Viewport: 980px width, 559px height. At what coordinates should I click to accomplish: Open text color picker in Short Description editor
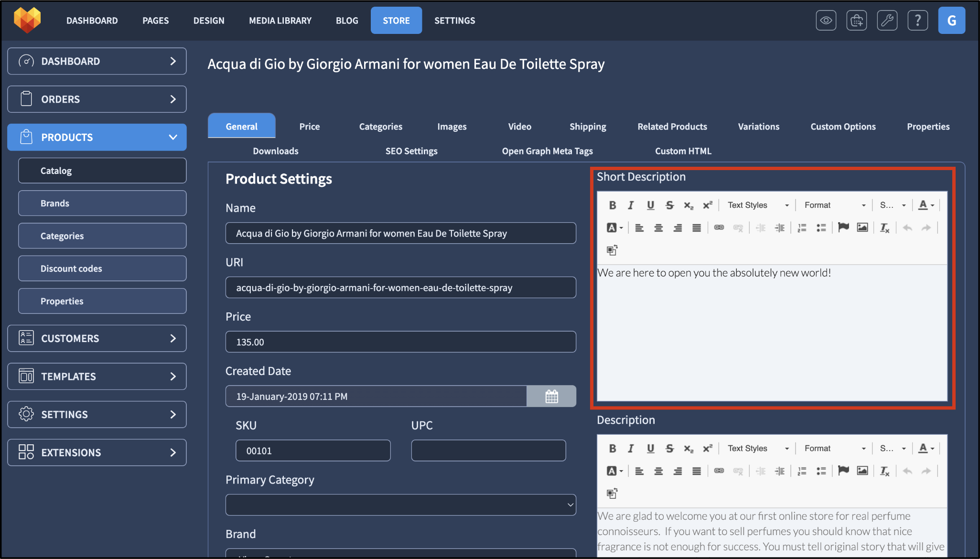pos(926,205)
